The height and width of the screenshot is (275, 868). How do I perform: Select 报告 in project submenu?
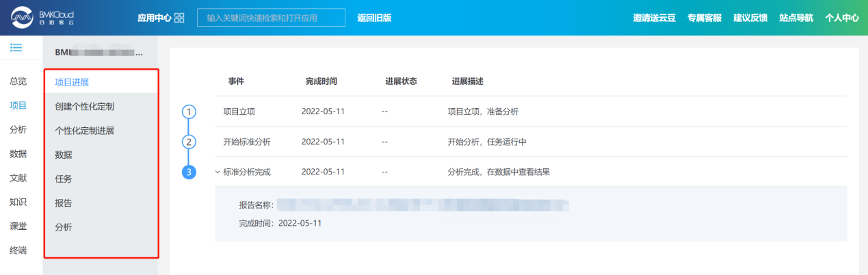pyautogui.click(x=64, y=203)
